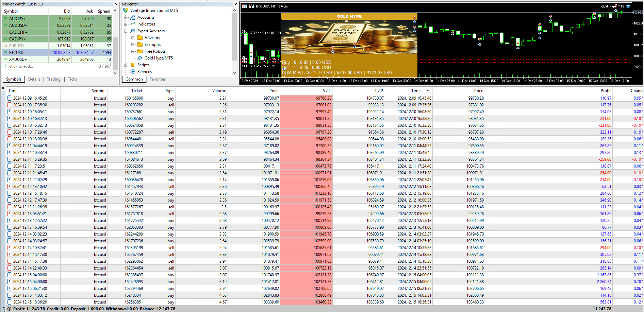
Task: Click the Accounts people icon in Navigator
Action: pyautogui.click(x=133, y=17)
